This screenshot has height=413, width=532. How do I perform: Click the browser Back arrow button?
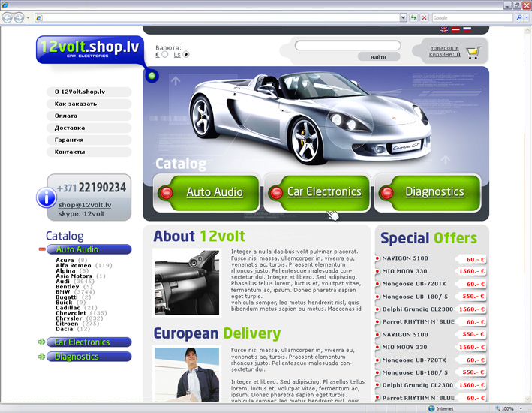click(7, 18)
